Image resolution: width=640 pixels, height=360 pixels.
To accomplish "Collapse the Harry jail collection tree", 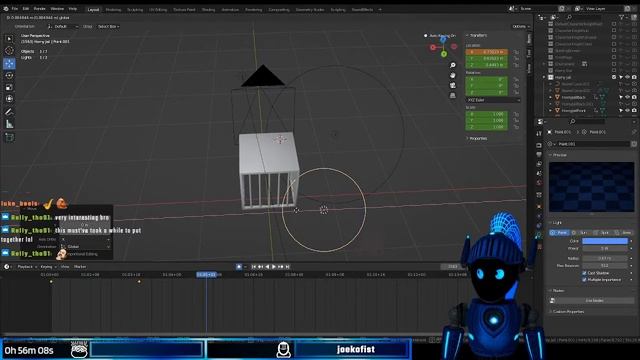I will (x=544, y=77).
